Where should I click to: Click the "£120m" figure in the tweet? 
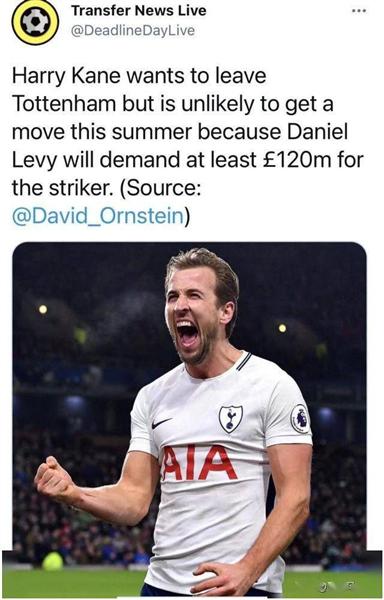[x=298, y=159]
